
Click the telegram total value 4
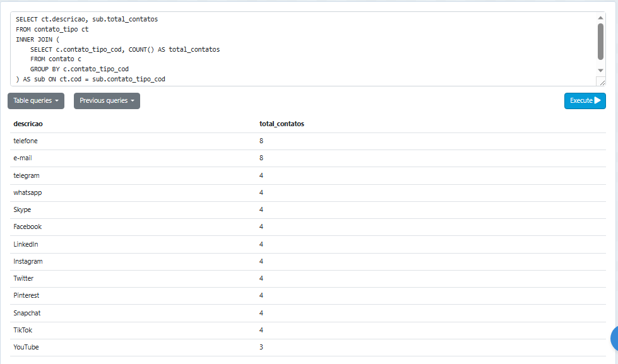(261, 176)
